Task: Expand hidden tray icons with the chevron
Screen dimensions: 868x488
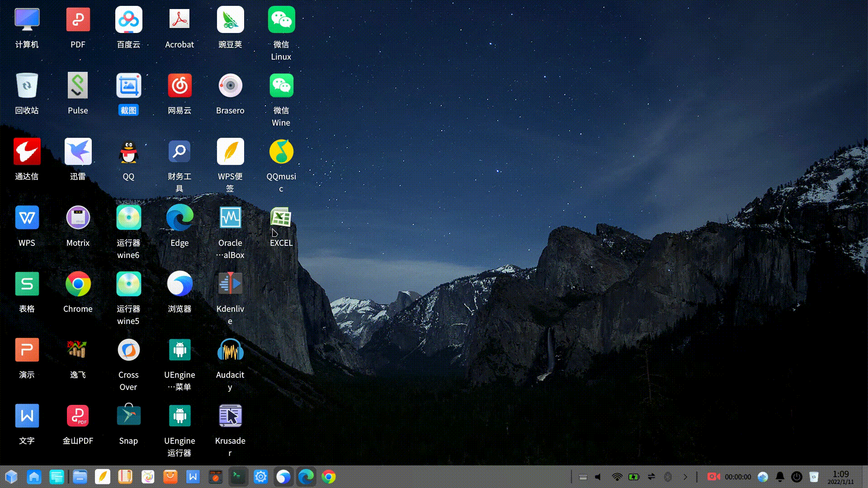Action: coord(685,477)
